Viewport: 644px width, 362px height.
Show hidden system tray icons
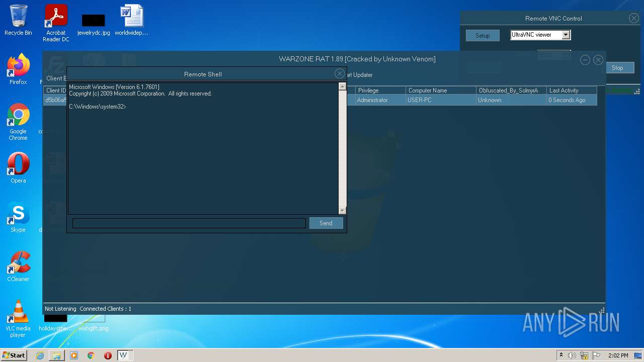(x=561, y=355)
